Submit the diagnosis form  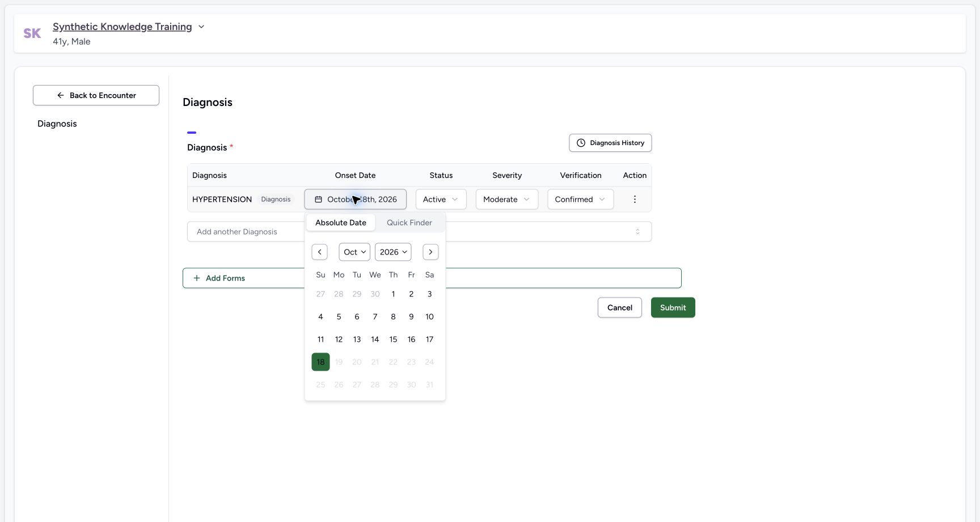(673, 308)
